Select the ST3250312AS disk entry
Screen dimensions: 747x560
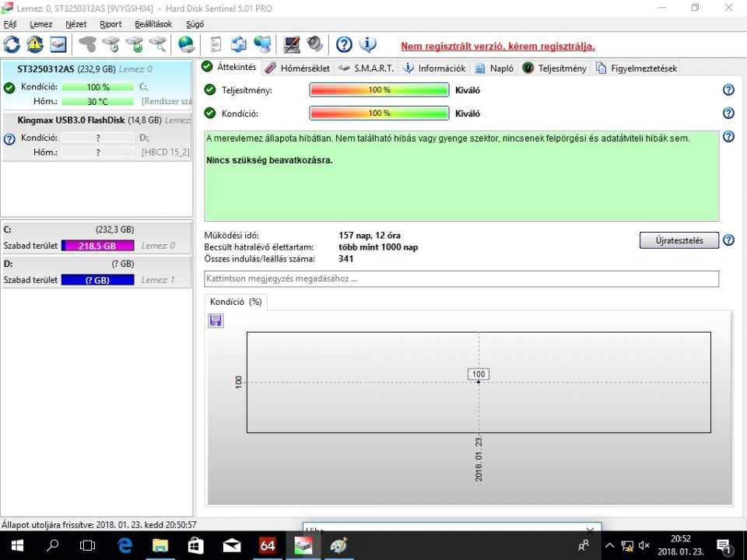(x=96, y=85)
